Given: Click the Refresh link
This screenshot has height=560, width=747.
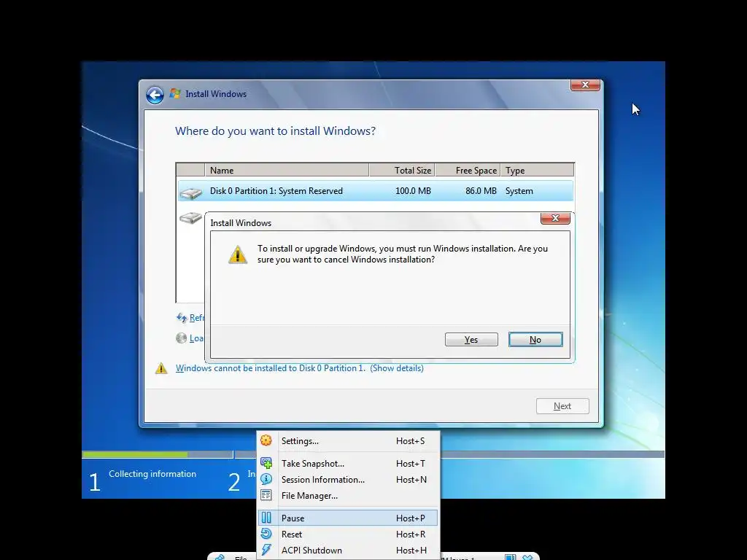Looking at the screenshot, I should point(197,318).
